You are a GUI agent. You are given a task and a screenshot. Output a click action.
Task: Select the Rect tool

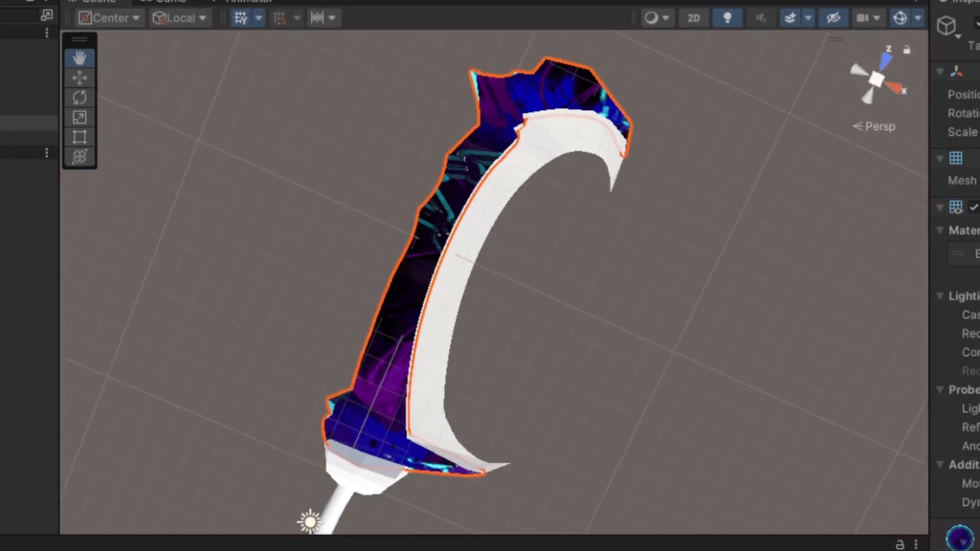coord(79,137)
